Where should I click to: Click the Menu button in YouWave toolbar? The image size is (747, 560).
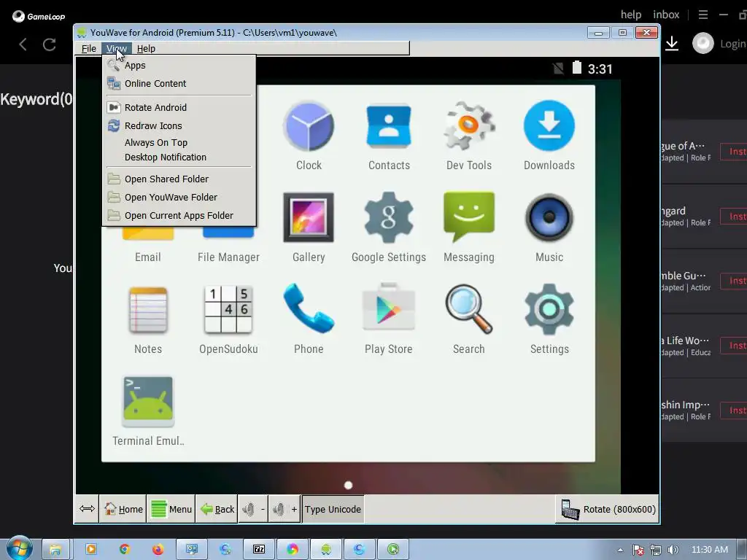171,509
